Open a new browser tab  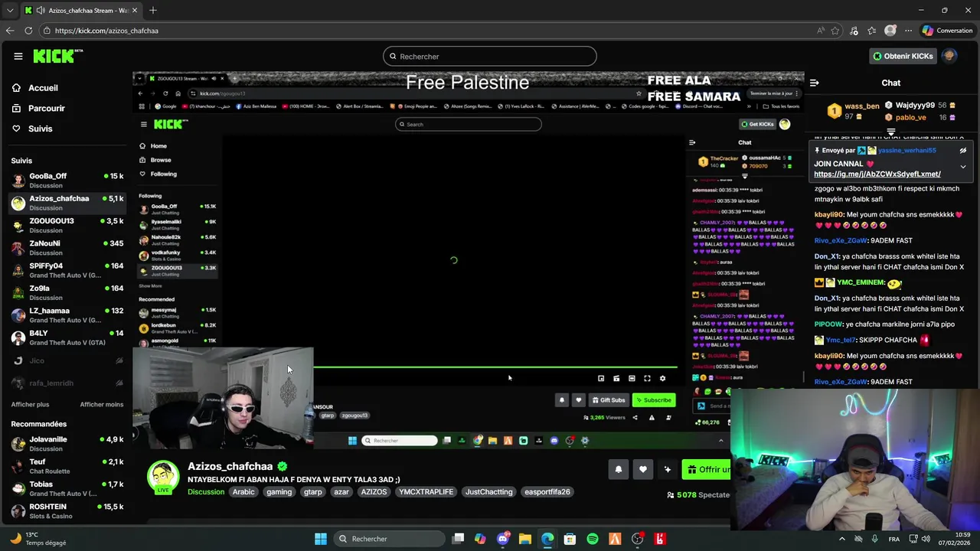point(152,10)
